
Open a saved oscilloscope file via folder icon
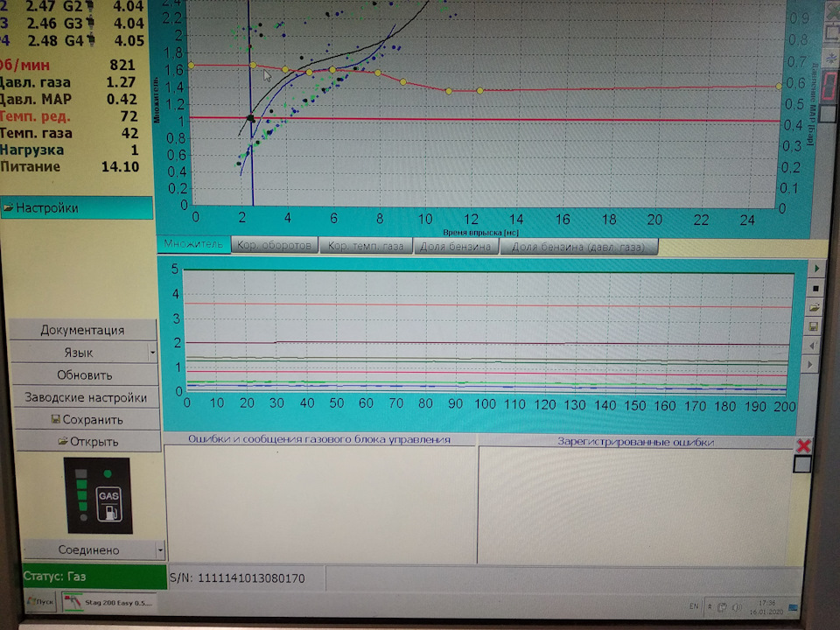click(815, 307)
